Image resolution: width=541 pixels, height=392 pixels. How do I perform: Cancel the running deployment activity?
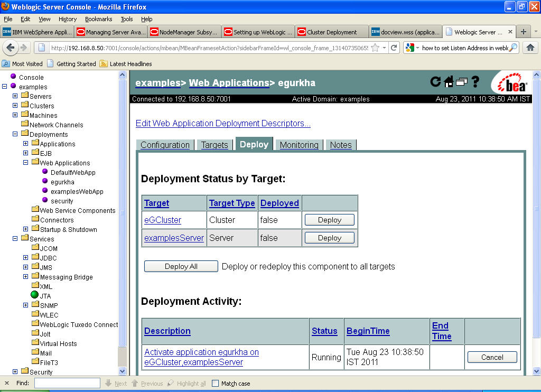492,357
